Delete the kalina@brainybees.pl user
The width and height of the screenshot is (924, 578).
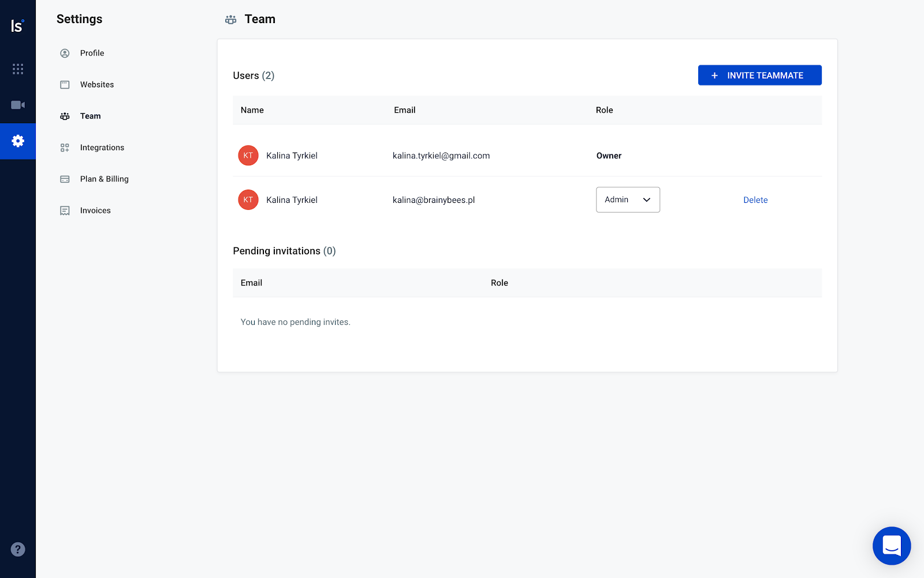755,199
